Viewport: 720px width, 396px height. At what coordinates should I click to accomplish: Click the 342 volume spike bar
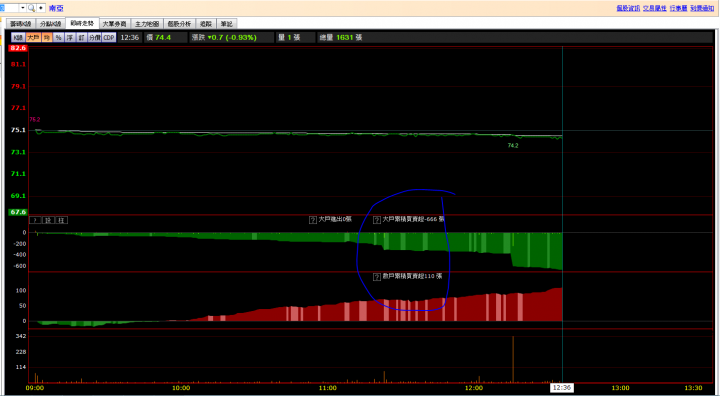click(513, 359)
